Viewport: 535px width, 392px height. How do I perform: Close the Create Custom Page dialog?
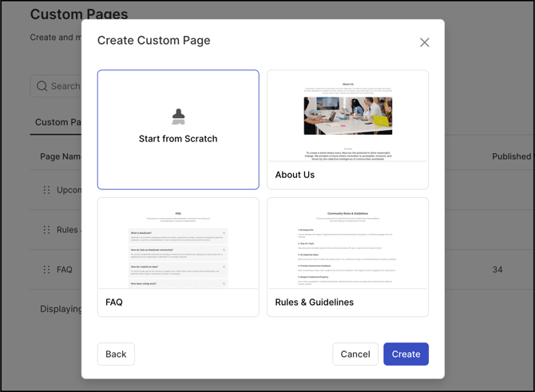coord(425,42)
